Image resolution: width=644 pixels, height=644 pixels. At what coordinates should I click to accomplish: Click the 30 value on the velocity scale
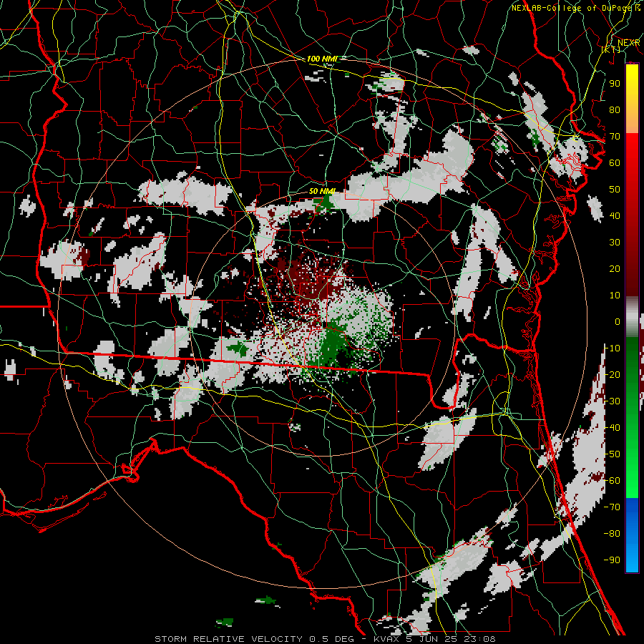615,243
